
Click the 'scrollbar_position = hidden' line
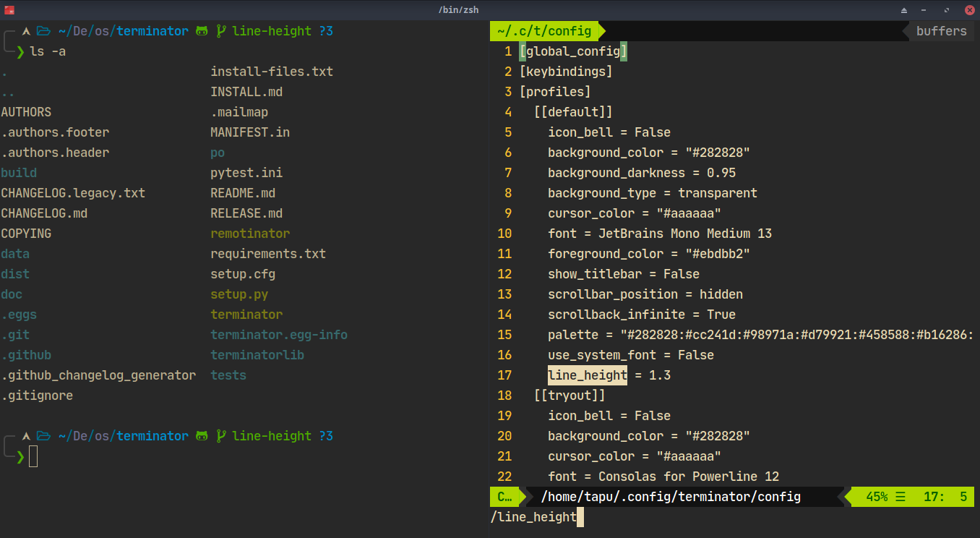tap(645, 294)
